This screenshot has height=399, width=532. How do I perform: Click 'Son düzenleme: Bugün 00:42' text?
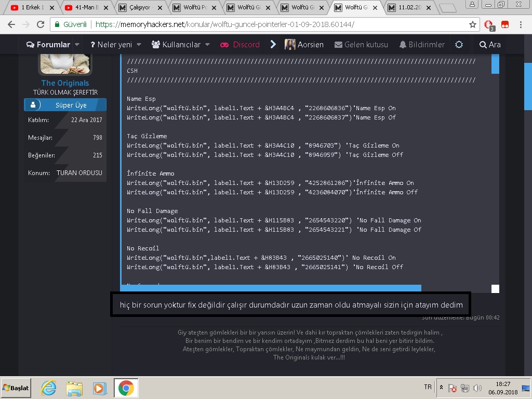tap(461, 317)
